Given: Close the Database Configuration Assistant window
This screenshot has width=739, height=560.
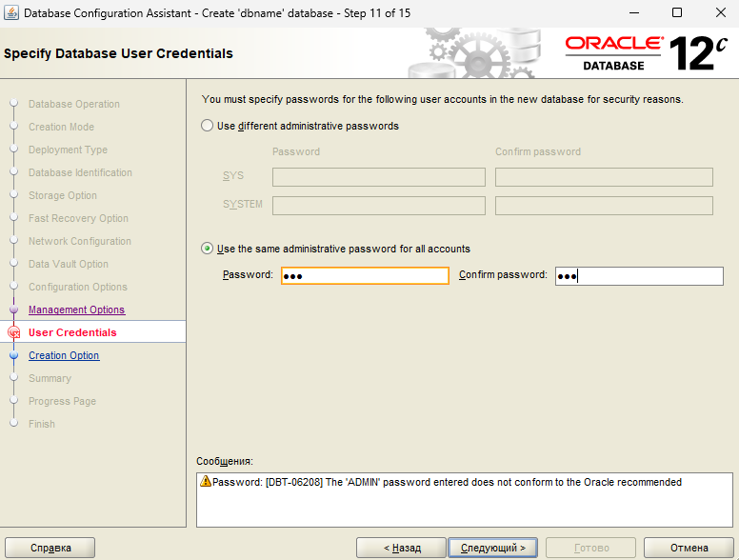Looking at the screenshot, I should (x=721, y=12).
